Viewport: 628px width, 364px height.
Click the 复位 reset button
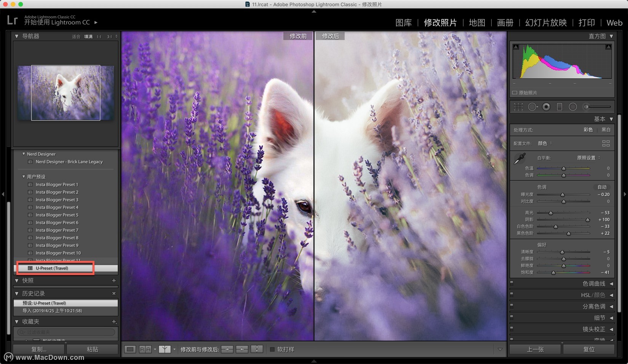tap(589, 349)
